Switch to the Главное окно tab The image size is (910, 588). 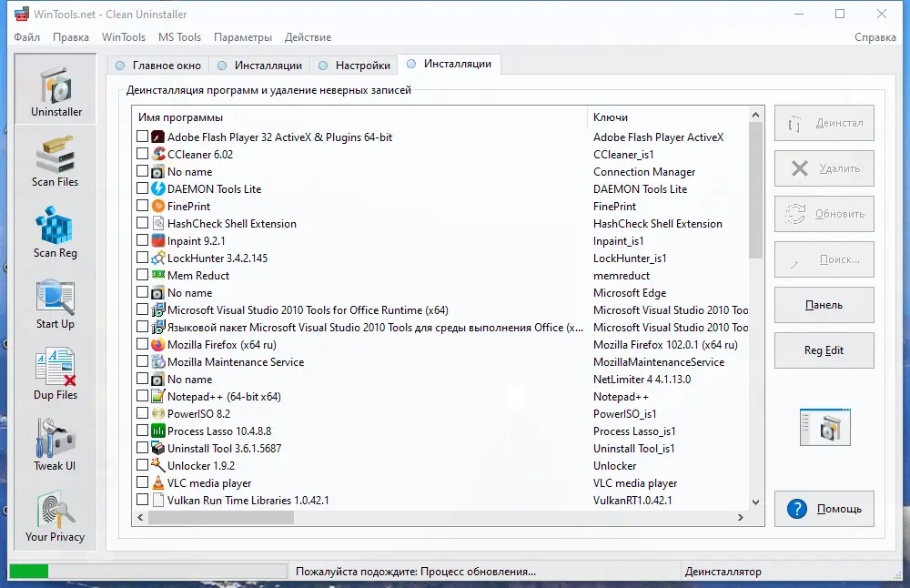click(157, 65)
